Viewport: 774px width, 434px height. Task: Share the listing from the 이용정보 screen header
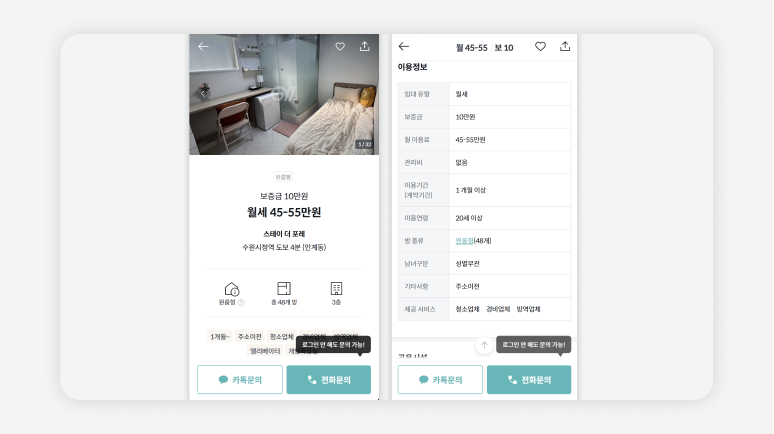pyautogui.click(x=565, y=46)
